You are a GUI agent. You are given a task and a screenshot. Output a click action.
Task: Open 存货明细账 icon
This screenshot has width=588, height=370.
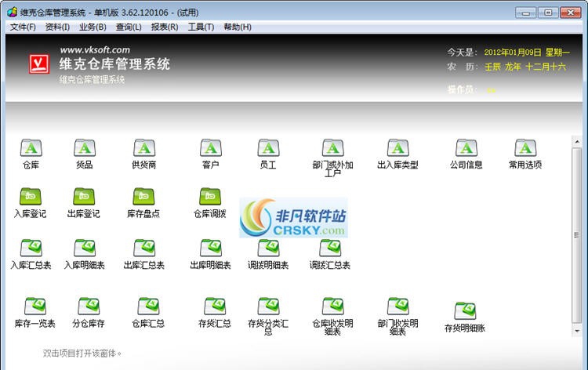coord(465,311)
